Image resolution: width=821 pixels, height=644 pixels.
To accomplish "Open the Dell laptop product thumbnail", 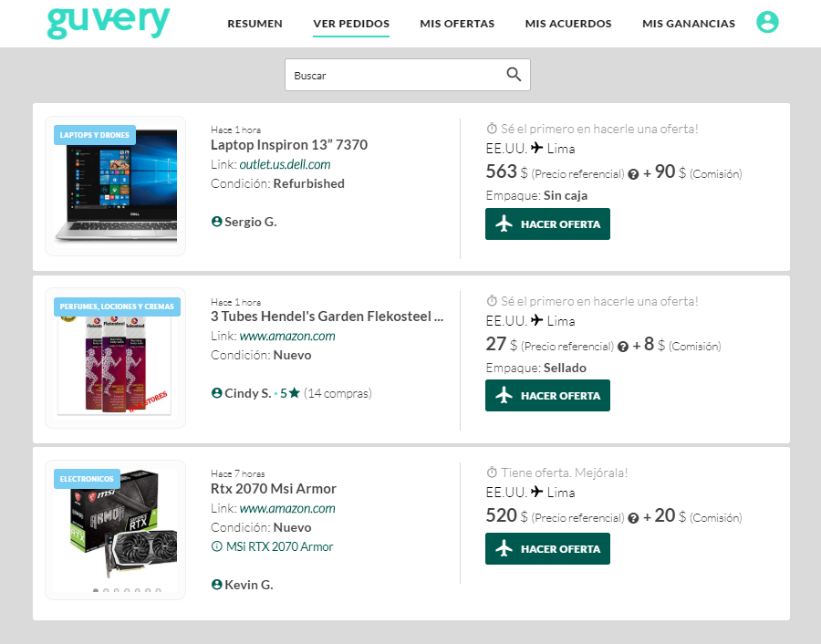I will pyautogui.click(x=115, y=186).
